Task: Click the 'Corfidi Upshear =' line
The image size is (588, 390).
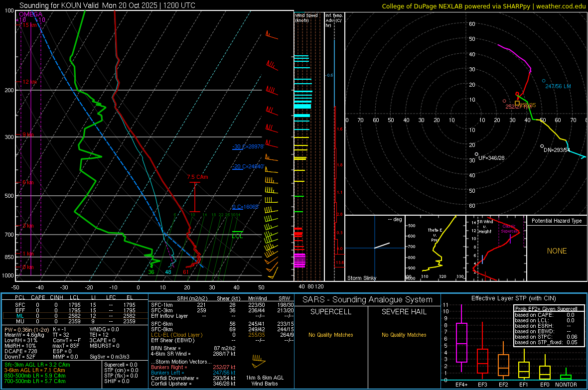Action: point(193,384)
